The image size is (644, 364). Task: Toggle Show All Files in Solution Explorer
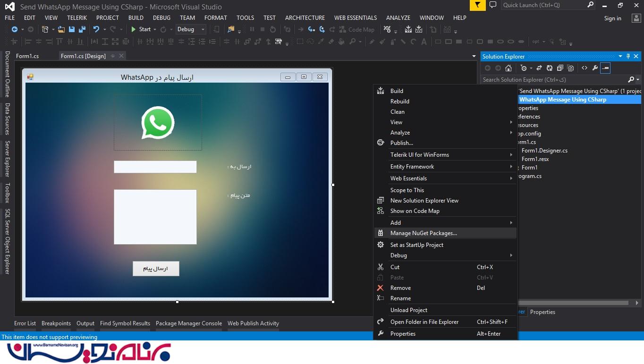point(570,68)
